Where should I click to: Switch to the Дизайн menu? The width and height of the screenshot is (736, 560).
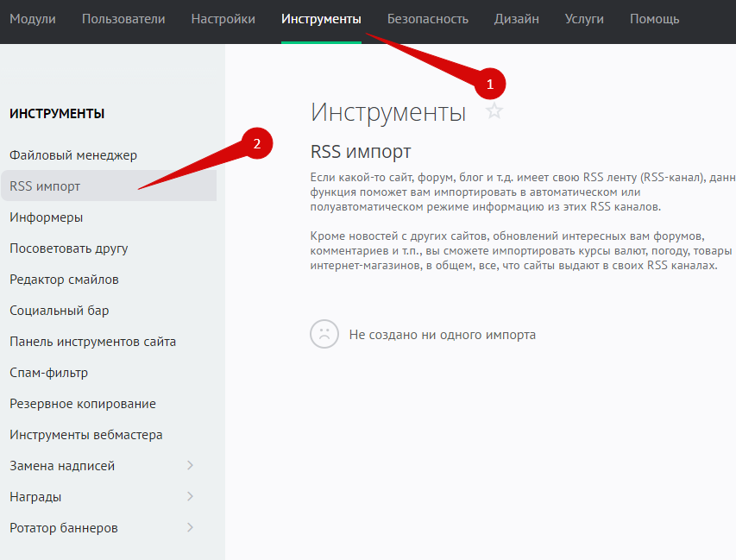(517, 19)
